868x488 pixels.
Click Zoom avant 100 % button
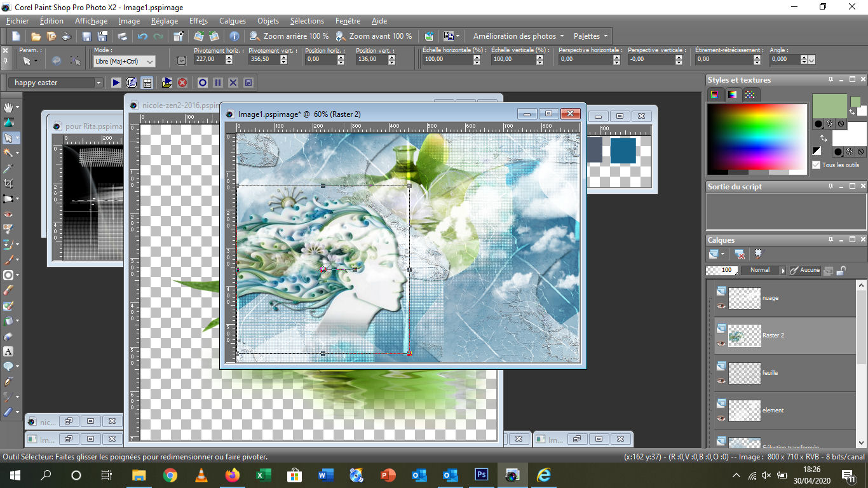(374, 36)
